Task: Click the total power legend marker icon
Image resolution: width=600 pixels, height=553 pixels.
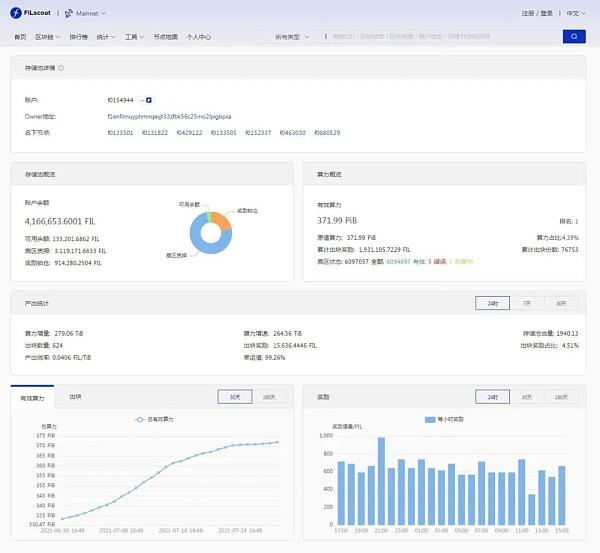Action: (x=140, y=419)
